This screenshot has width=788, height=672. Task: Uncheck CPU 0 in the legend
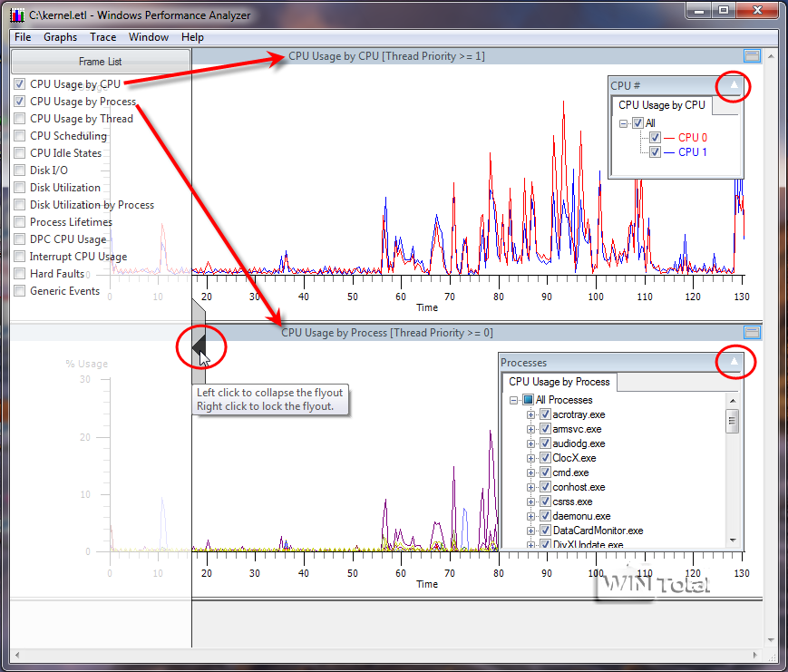(655, 137)
